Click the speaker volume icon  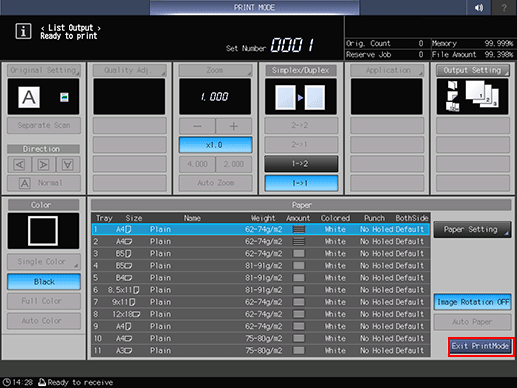click(x=479, y=7)
